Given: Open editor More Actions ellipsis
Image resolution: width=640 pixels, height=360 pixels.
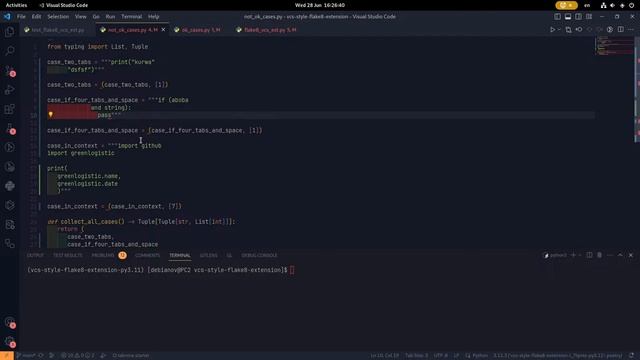Looking at the screenshot, I should point(631,29).
